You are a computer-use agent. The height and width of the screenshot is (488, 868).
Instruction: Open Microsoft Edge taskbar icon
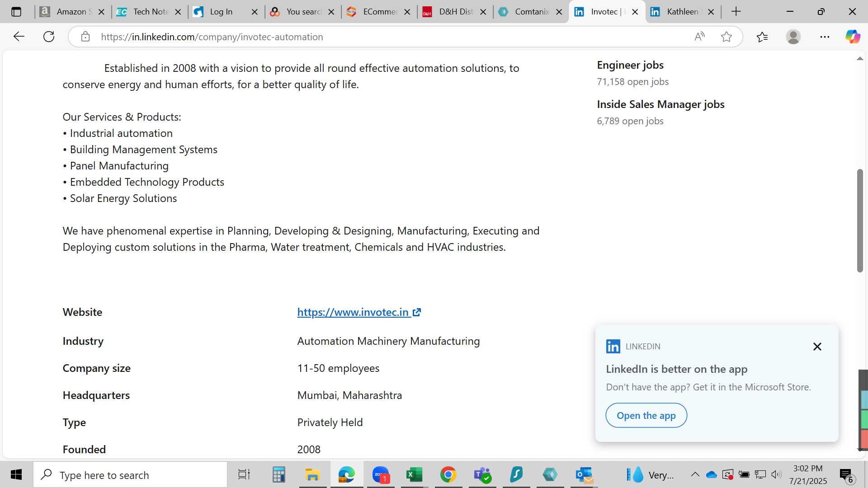(346, 474)
